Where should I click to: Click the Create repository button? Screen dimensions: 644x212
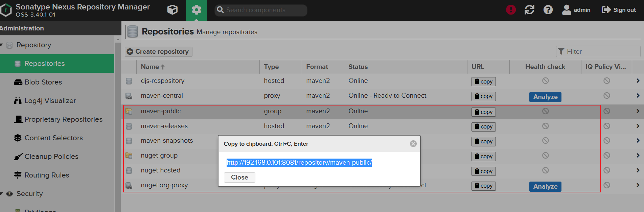pyautogui.click(x=159, y=52)
